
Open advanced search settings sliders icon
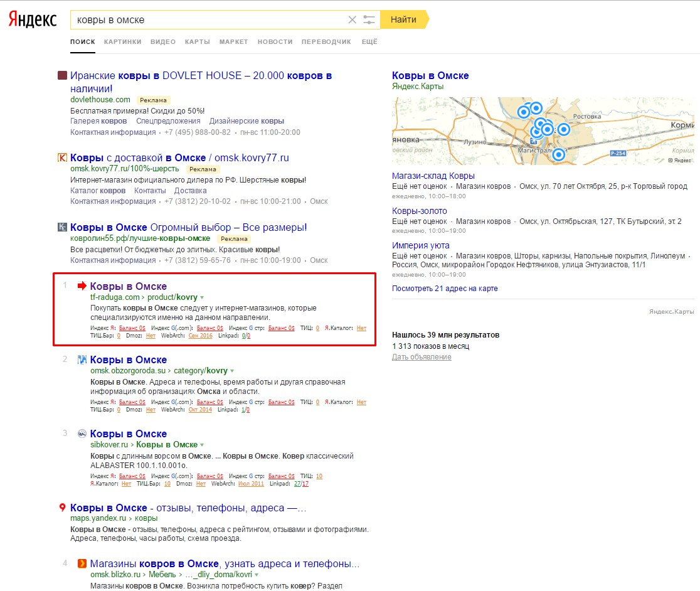point(369,19)
